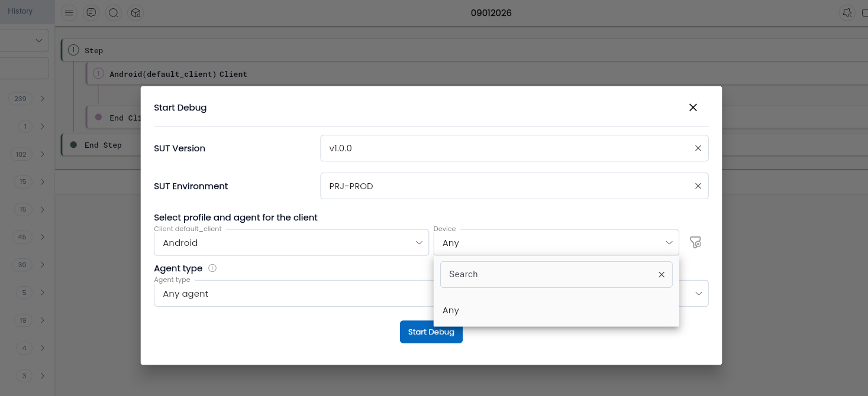
Task: Open the comments icon in top toolbar
Action: (91, 13)
